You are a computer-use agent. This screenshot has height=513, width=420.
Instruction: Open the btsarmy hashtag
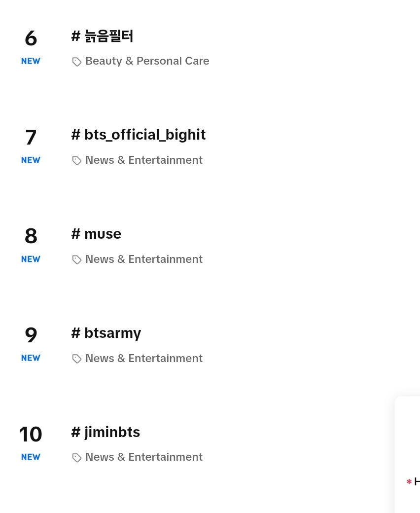click(106, 333)
